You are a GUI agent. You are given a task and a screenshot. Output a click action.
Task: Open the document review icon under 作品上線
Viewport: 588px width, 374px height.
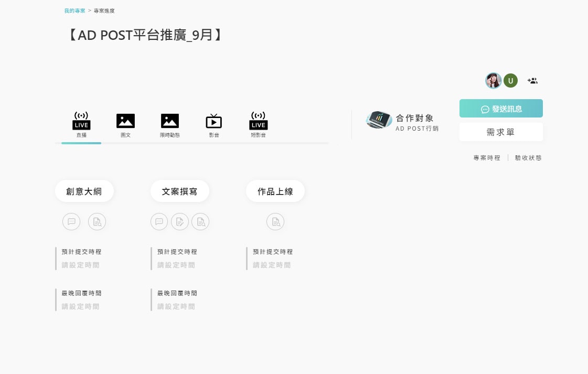click(x=275, y=221)
